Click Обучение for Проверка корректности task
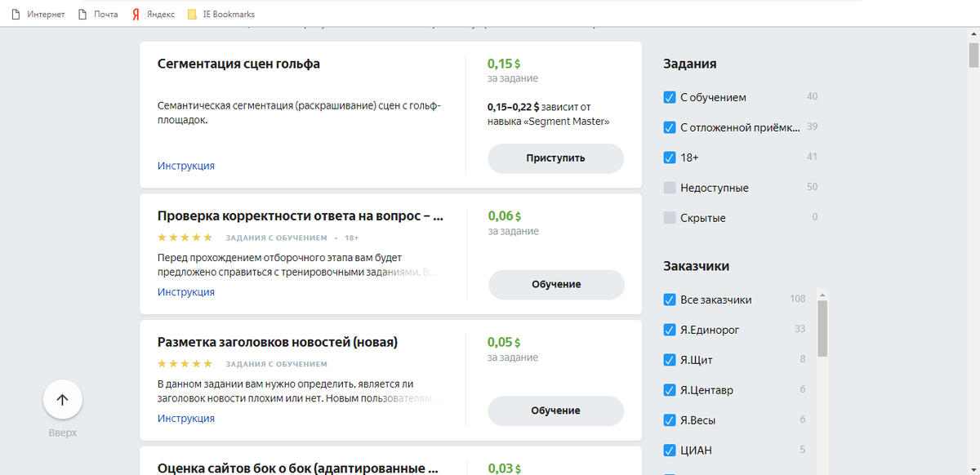980x475 pixels. [556, 285]
